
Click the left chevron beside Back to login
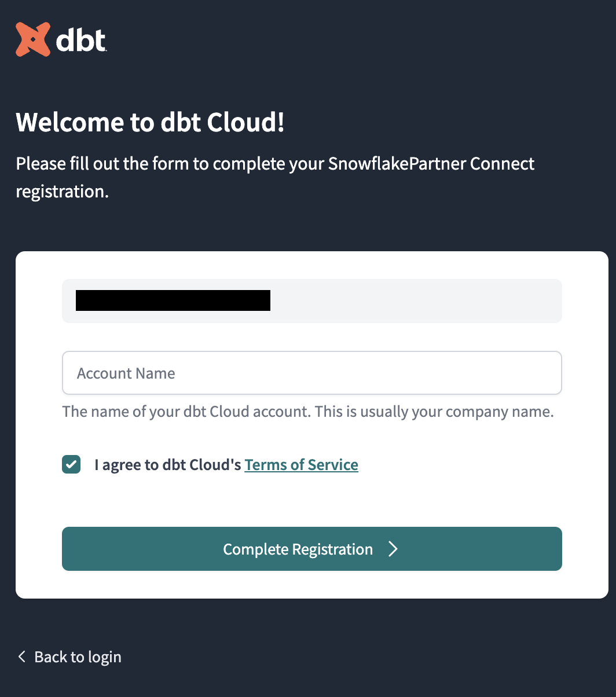[x=21, y=656]
